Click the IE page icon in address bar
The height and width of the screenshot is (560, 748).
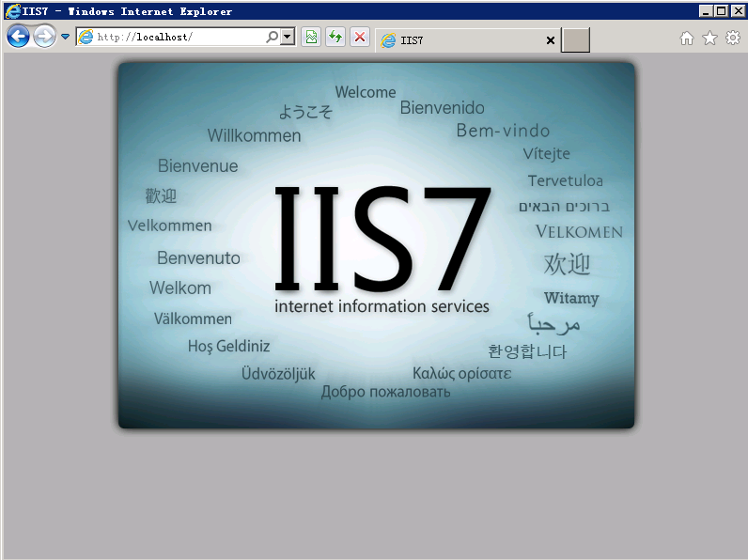click(x=86, y=37)
